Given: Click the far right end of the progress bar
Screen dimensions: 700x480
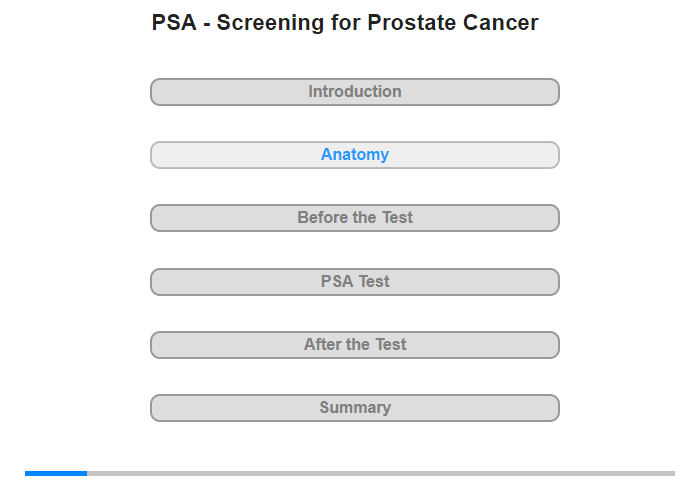Looking at the screenshot, I should (673, 473).
